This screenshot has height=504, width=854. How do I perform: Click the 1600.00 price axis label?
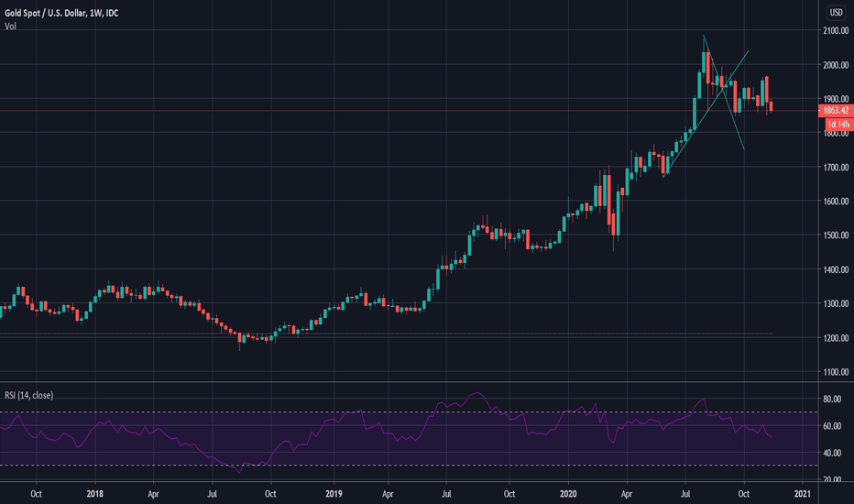click(836, 201)
